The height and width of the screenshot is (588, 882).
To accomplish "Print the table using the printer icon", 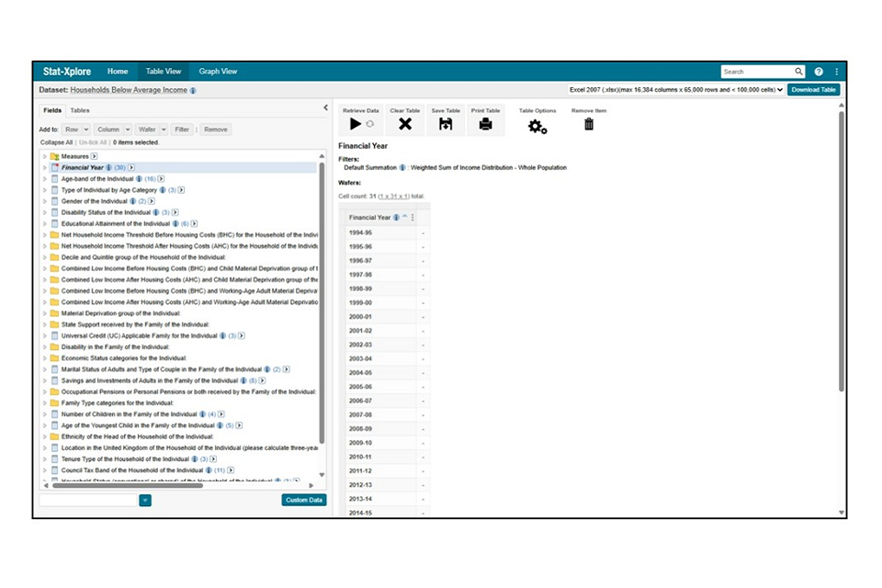I will 485,124.
